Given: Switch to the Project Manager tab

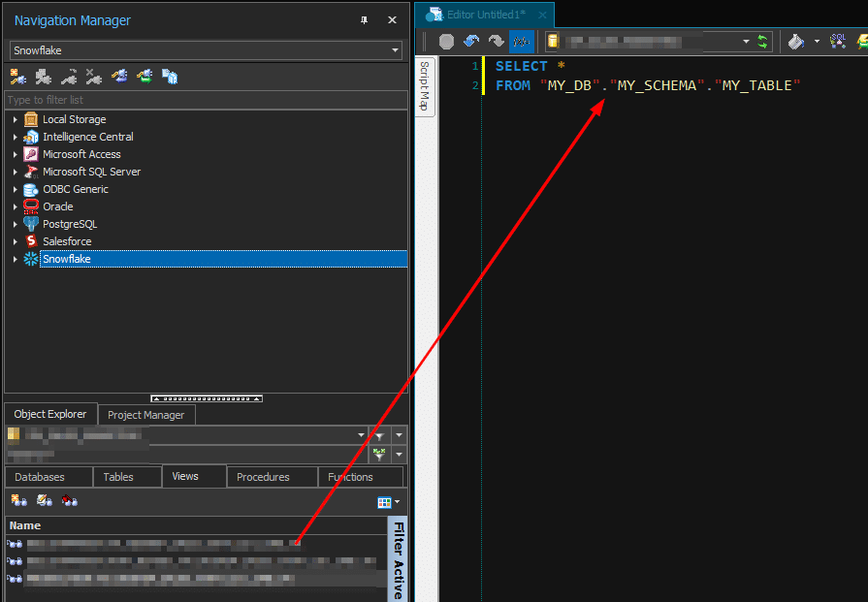Looking at the screenshot, I should pos(146,415).
